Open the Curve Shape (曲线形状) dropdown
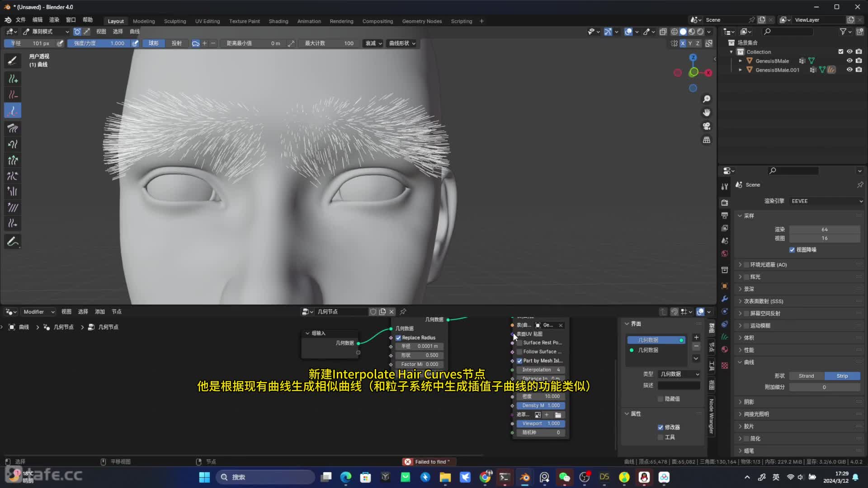The width and height of the screenshot is (868, 488). coord(402,43)
